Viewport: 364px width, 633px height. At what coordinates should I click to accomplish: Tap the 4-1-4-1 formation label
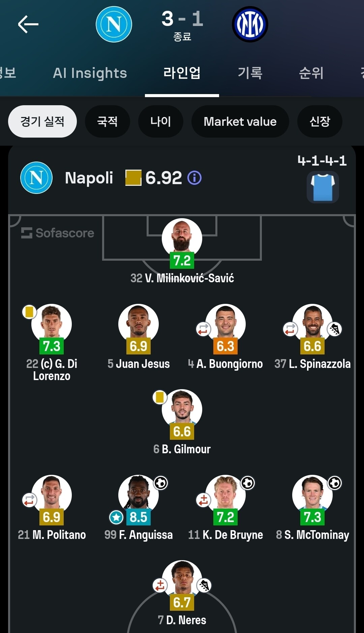322,161
